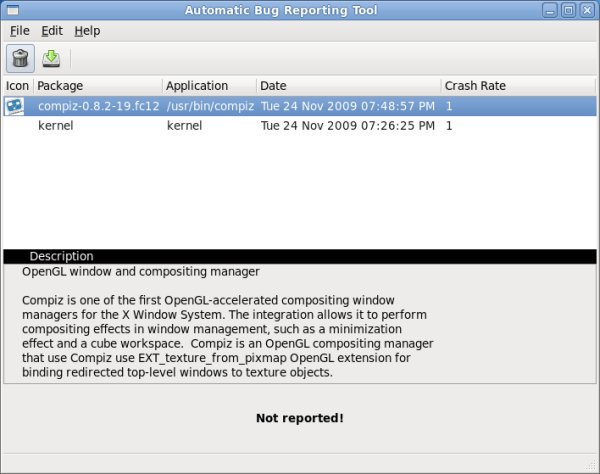Sort by the Date column header
This screenshot has width=600, height=474.
point(349,86)
